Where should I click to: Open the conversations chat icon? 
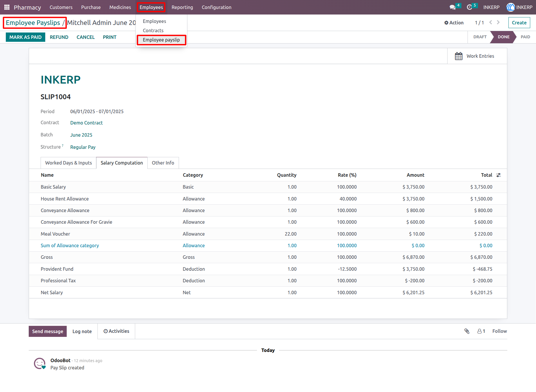[x=452, y=7]
